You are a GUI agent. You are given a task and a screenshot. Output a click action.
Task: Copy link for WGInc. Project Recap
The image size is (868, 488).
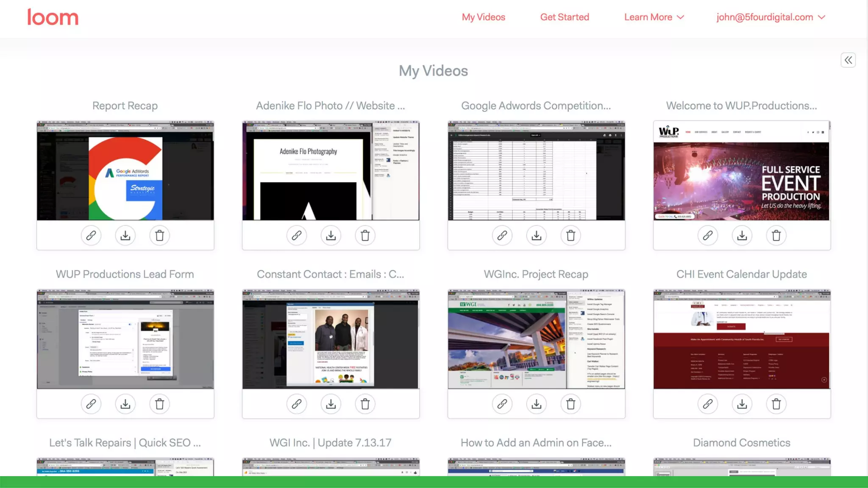click(x=502, y=404)
